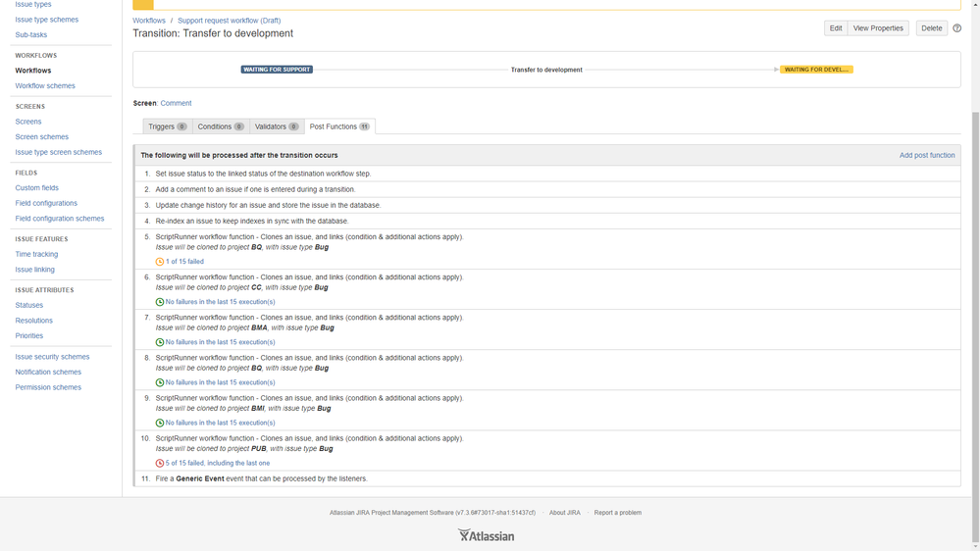Click the WAITING FOR SUPPORT status lozenge
Screen dimensions: 980x551
coord(277,70)
